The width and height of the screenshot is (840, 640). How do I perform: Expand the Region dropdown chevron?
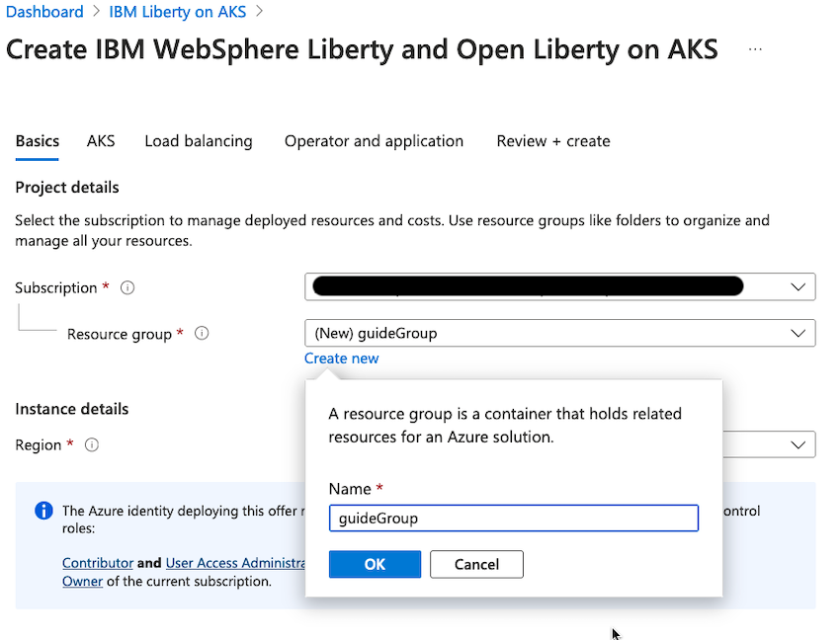tap(798, 445)
